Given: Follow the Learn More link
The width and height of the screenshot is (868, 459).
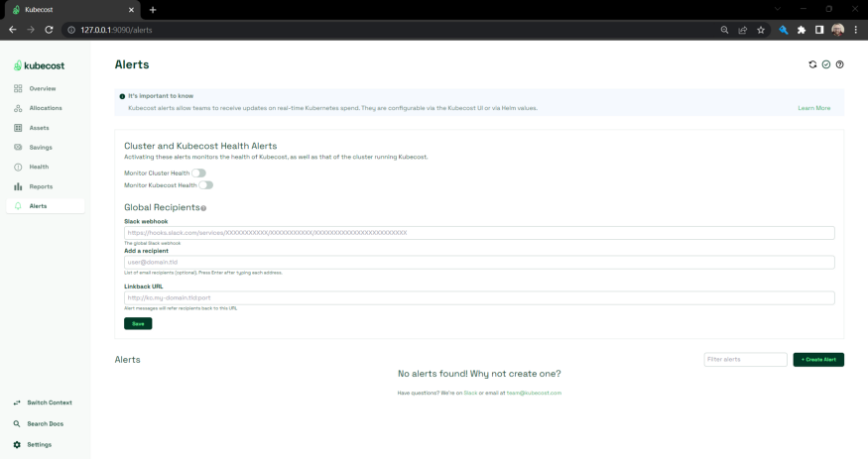Looking at the screenshot, I should click(x=813, y=108).
